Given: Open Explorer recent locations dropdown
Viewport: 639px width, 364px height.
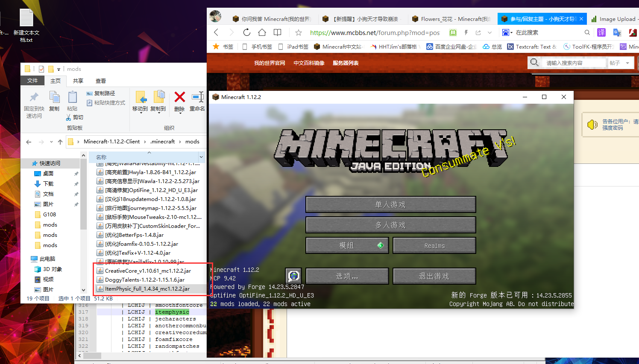Looking at the screenshot, I should pyautogui.click(x=51, y=142).
